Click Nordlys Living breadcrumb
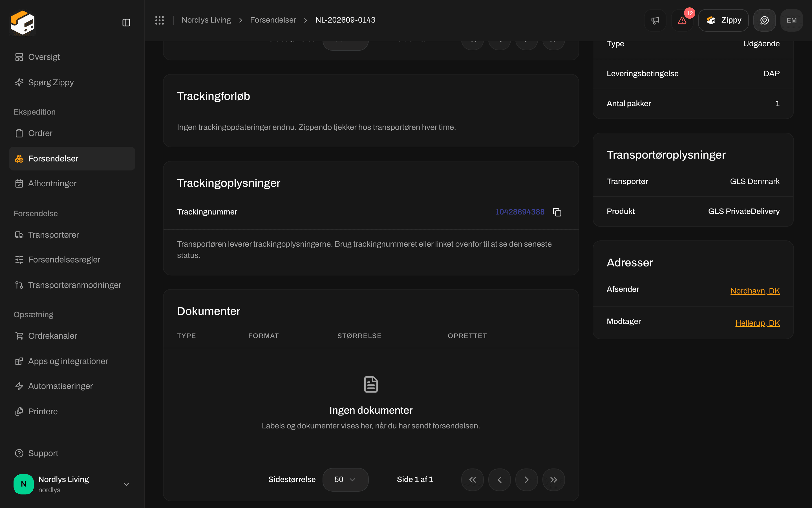The image size is (812, 508). tap(206, 20)
